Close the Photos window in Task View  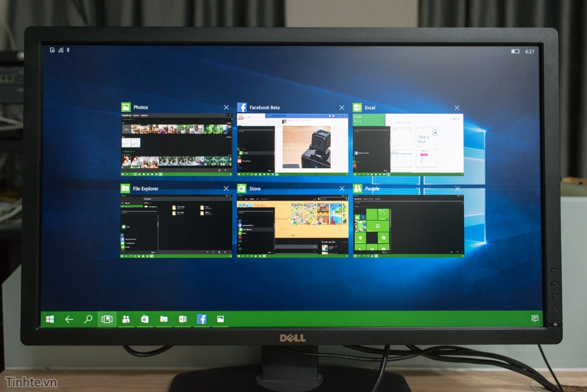point(226,108)
